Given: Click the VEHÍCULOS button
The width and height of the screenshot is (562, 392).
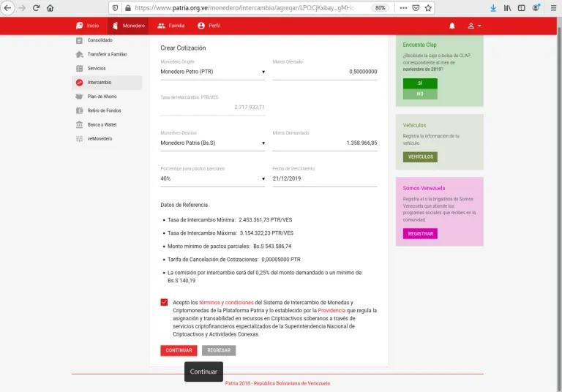Looking at the screenshot, I should pyautogui.click(x=420, y=157).
